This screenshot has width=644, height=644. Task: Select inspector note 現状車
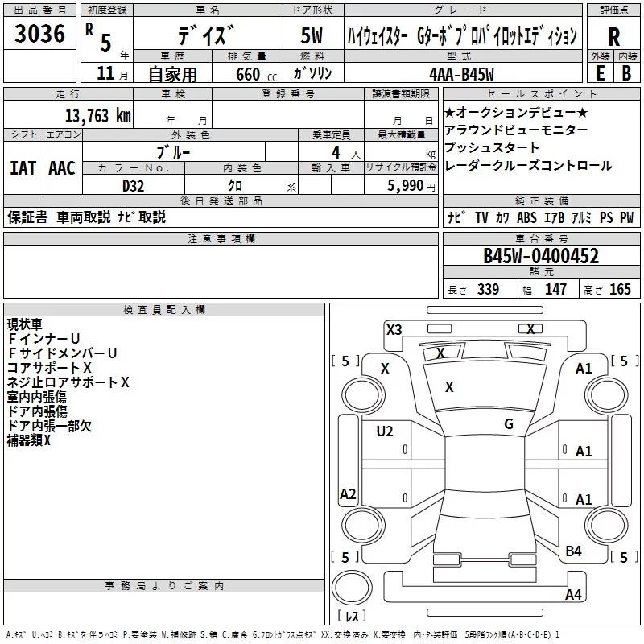25,324
